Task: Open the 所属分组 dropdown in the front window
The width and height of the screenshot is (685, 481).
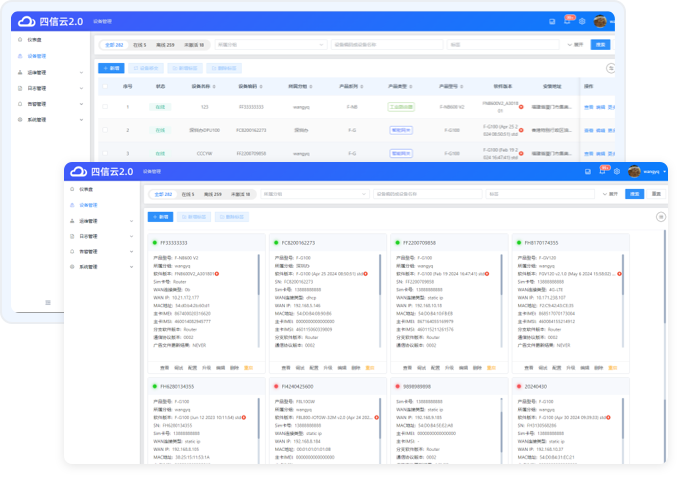Action: [x=315, y=194]
